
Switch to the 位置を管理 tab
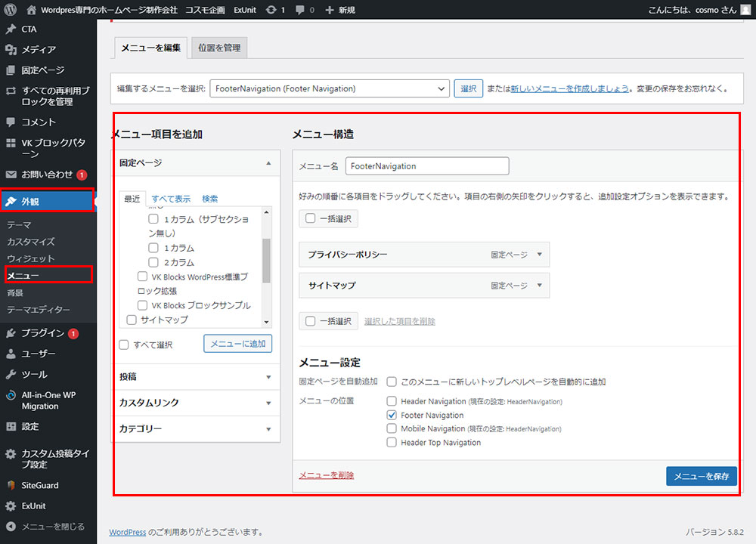coord(218,48)
